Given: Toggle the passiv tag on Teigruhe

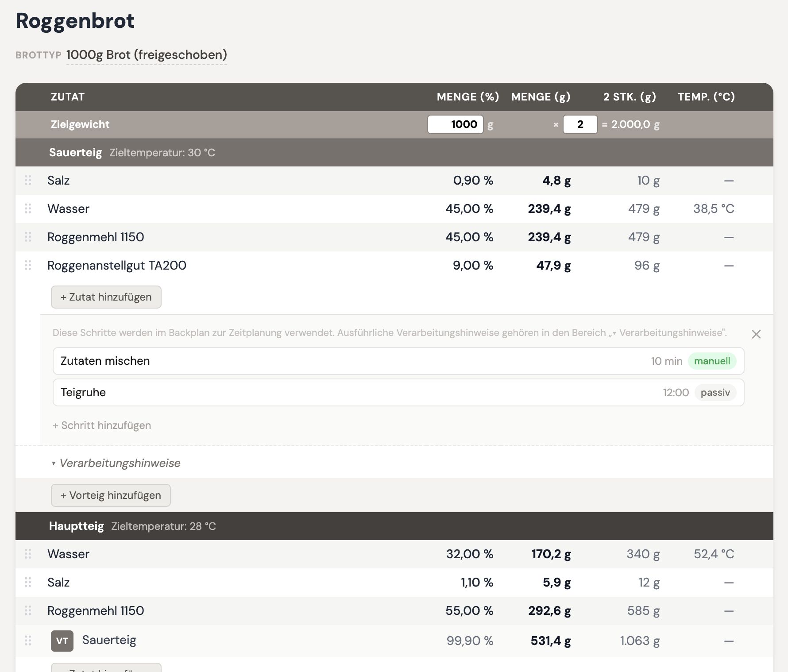Looking at the screenshot, I should (x=715, y=392).
